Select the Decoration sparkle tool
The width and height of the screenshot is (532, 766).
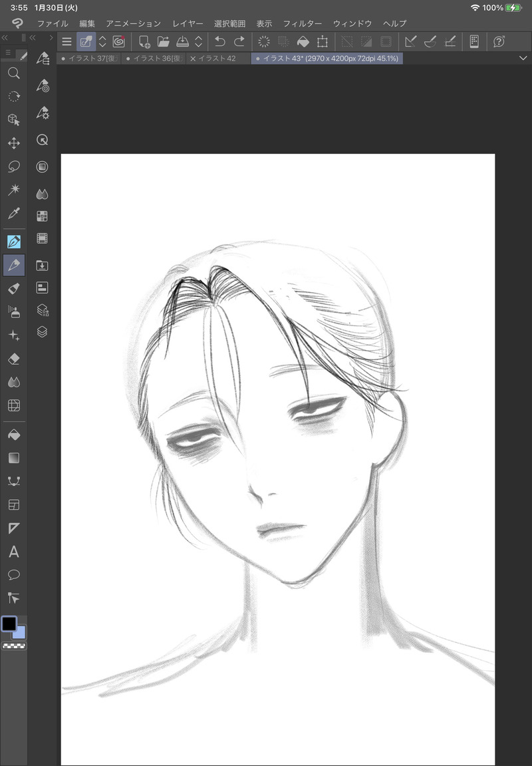14,335
